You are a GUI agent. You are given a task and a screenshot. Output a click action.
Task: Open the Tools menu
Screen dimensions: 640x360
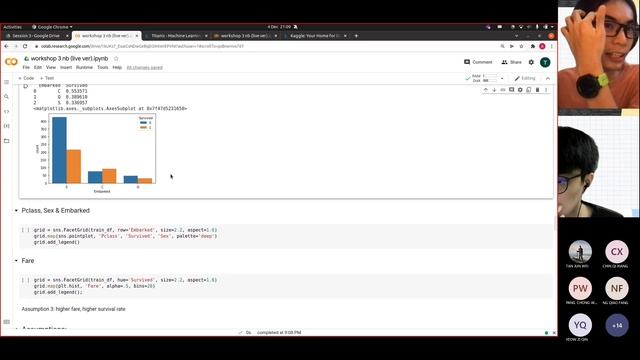(102, 67)
